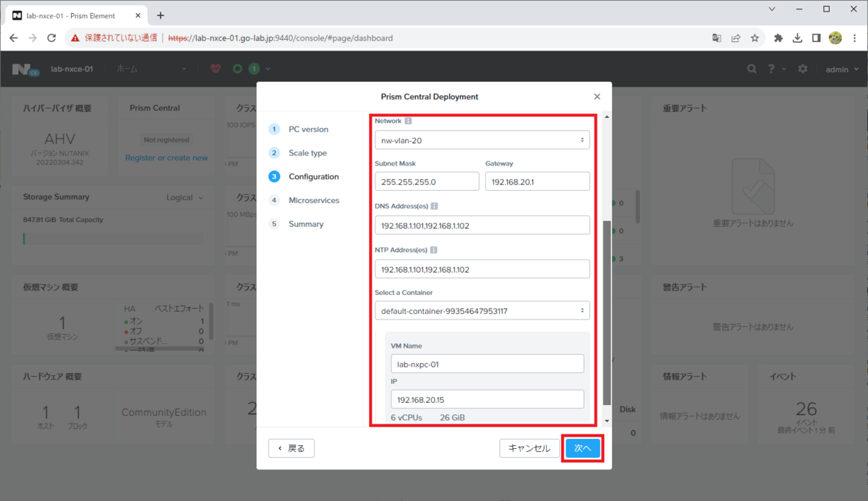Show the DNS Address(es) info icon
The image size is (868, 501).
(434, 206)
